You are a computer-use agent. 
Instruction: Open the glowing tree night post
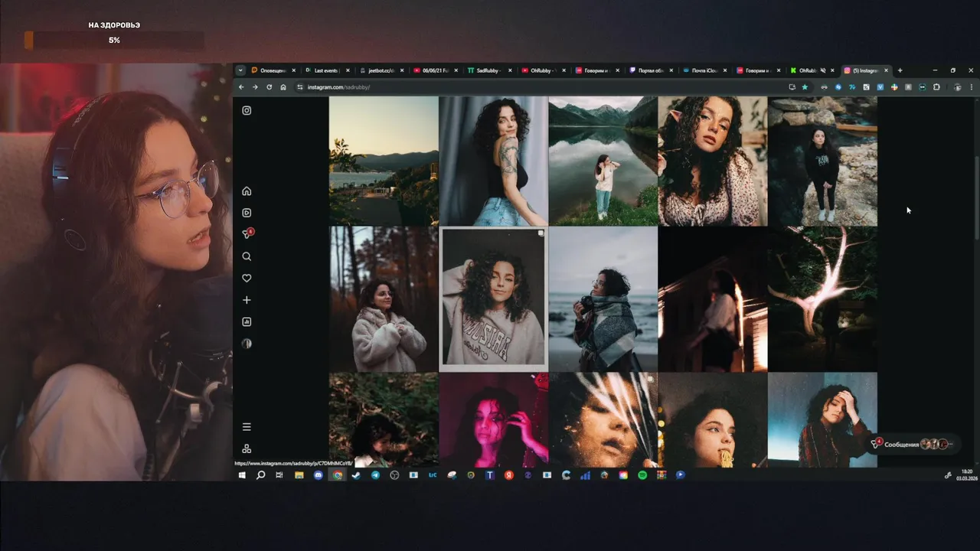click(x=822, y=299)
